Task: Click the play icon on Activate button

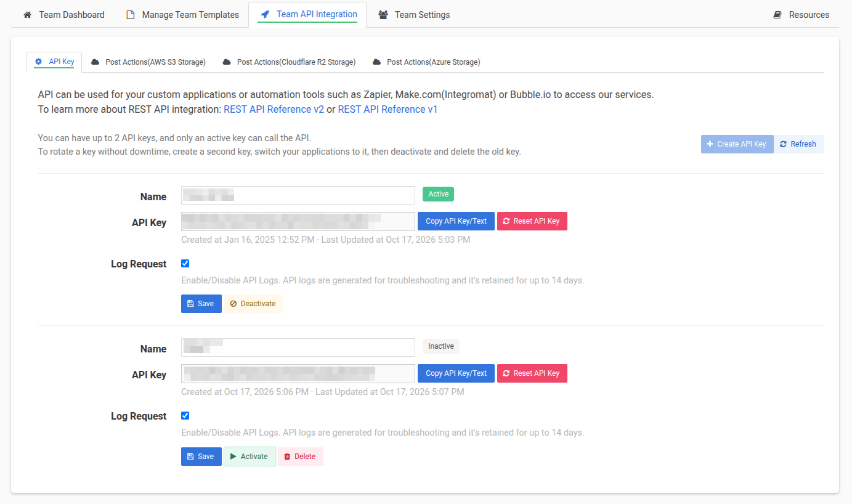Action: coord(233,457)
